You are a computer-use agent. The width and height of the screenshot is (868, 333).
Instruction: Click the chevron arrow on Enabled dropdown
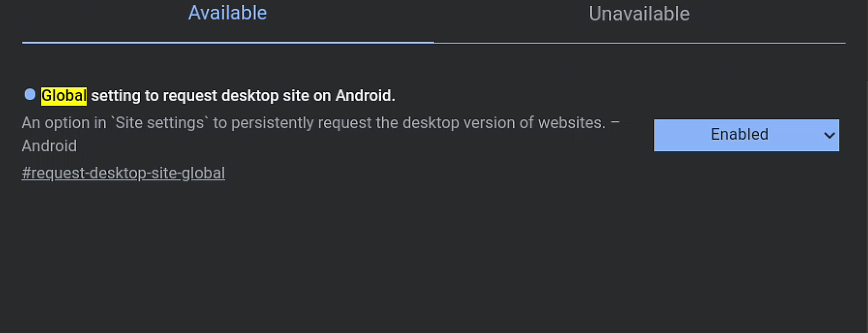click(829, 135)
